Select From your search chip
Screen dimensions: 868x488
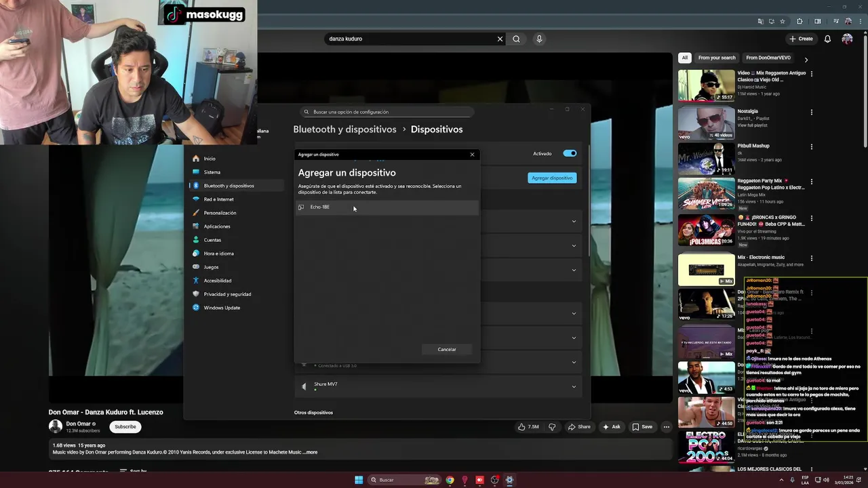717,58
